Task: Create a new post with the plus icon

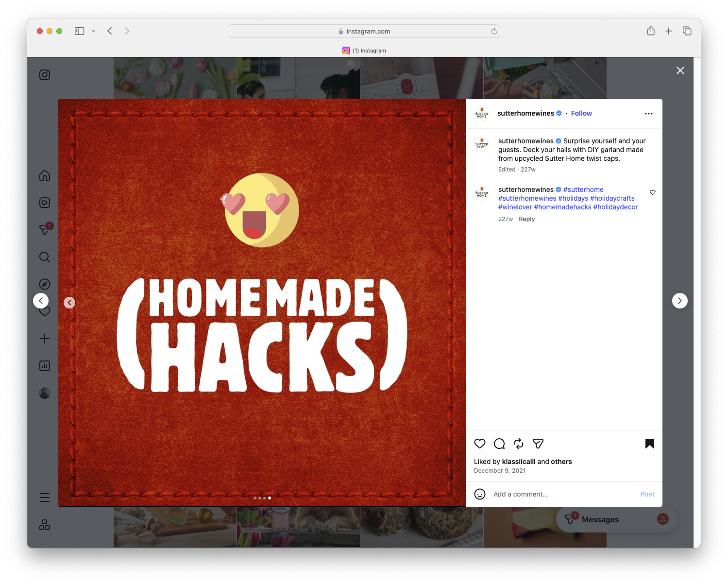Action: pos(44,339)
